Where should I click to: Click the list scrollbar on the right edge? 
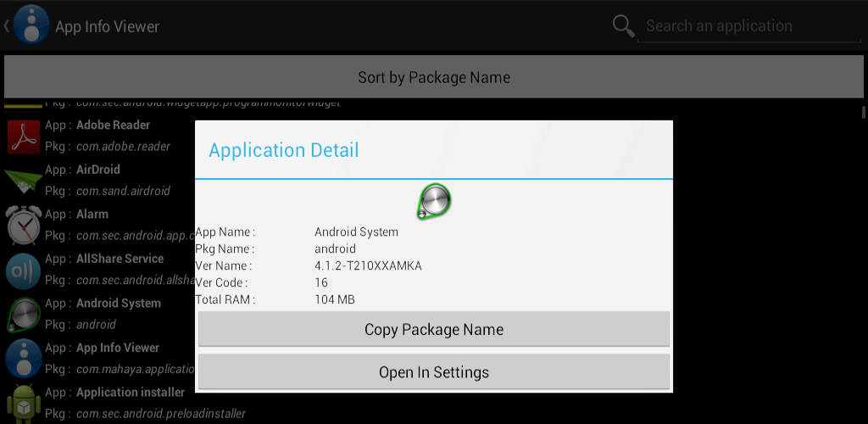click(x=864, y=112)
